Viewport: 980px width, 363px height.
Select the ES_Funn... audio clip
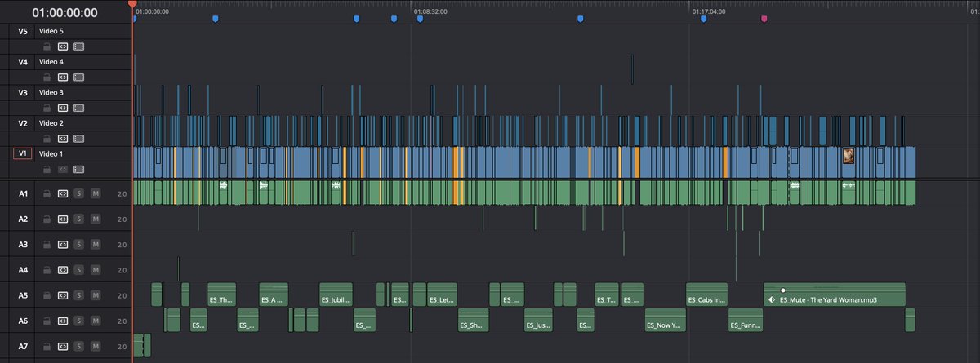746,320
